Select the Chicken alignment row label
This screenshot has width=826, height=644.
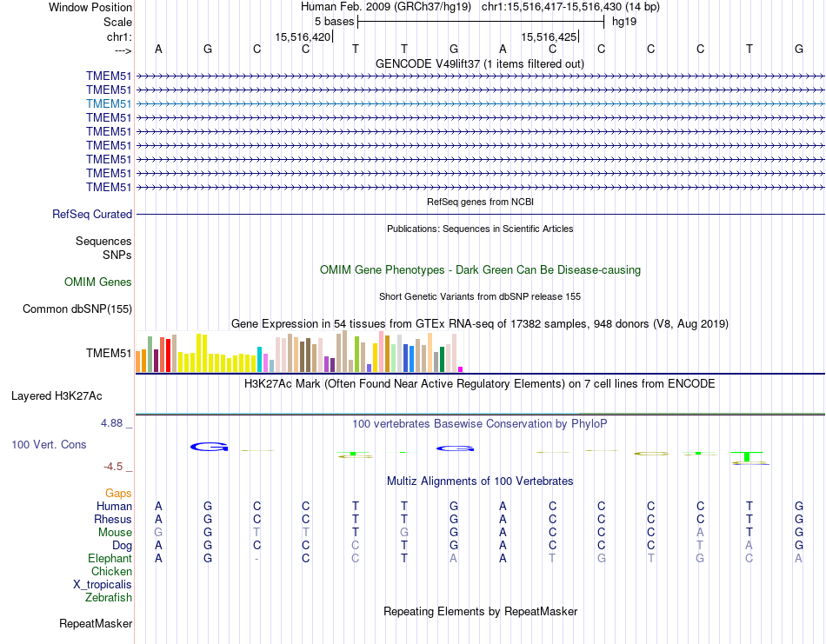tap(111, 571)
